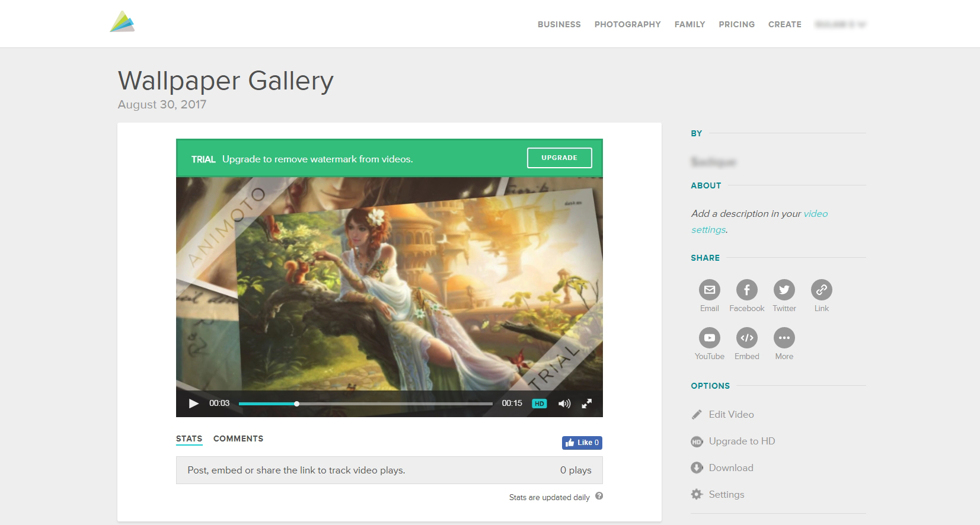
Task: Mute the video volume
Action: pos(564,404)
